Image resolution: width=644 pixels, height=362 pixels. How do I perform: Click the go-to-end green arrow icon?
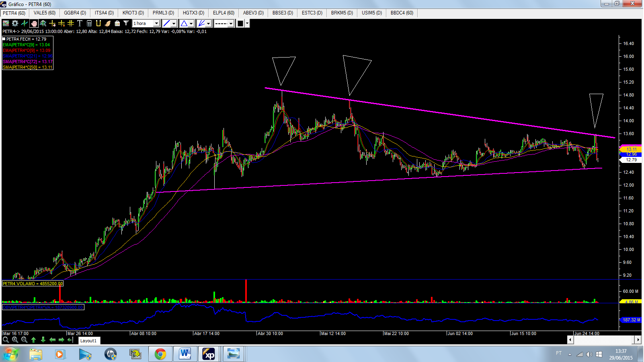pyautogui.click(x=70, y=340)
